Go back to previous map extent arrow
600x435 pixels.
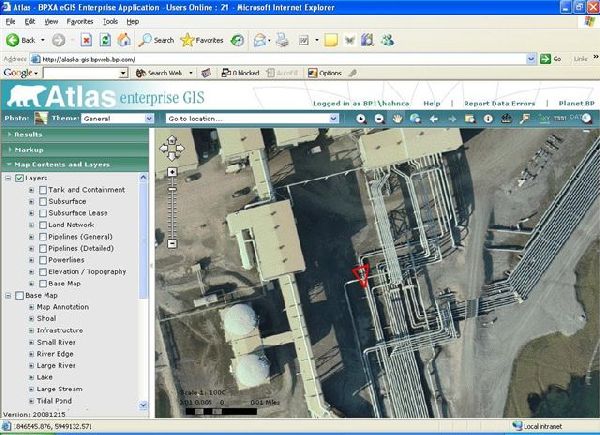434,118
